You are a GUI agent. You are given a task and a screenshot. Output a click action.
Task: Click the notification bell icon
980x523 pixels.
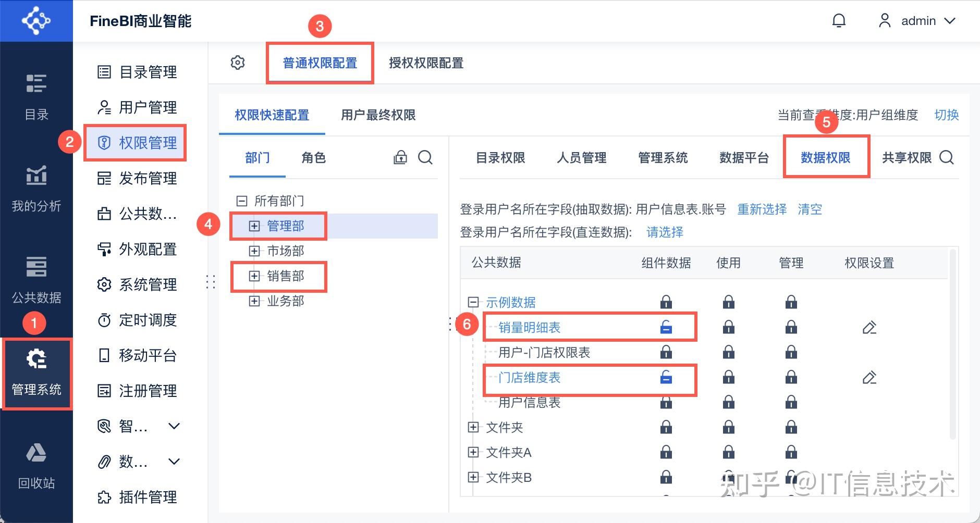pyautogui.click(x=839, y=21)
